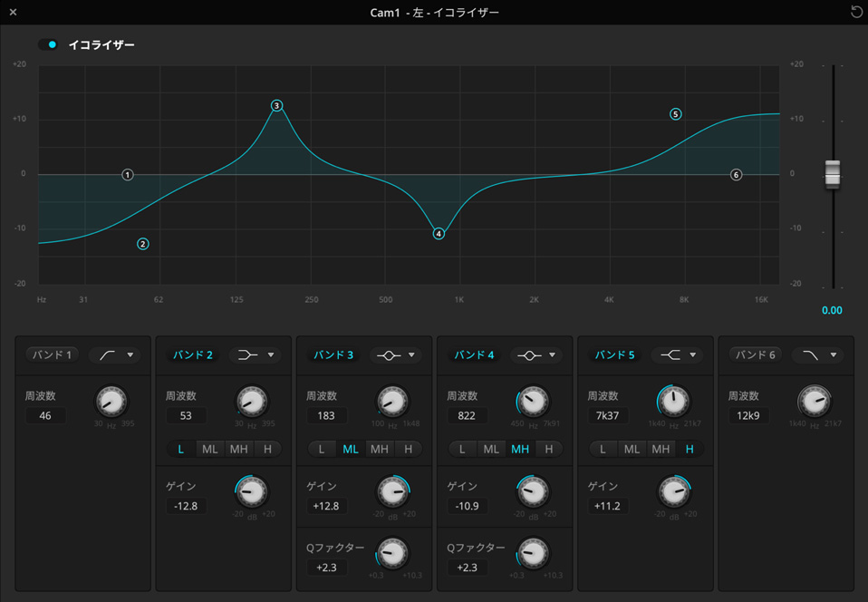Select EQ node 2 on the graph
868x602 pixels.
tap(142, 244)
